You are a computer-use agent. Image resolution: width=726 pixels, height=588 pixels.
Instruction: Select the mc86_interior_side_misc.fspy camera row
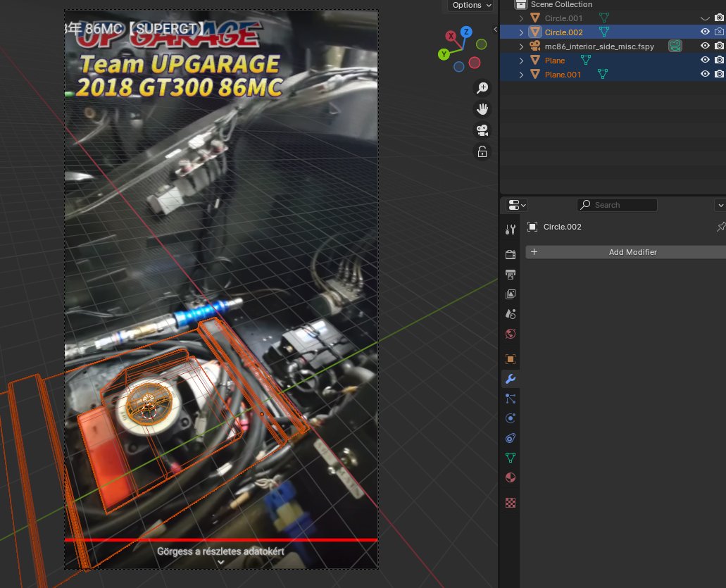click(x=599, y=46)
